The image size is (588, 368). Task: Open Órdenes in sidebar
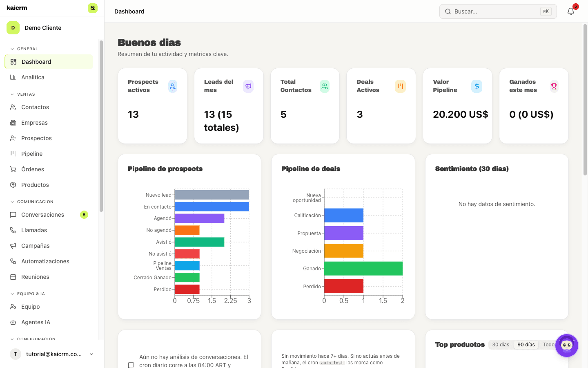(x=49, y=169)
